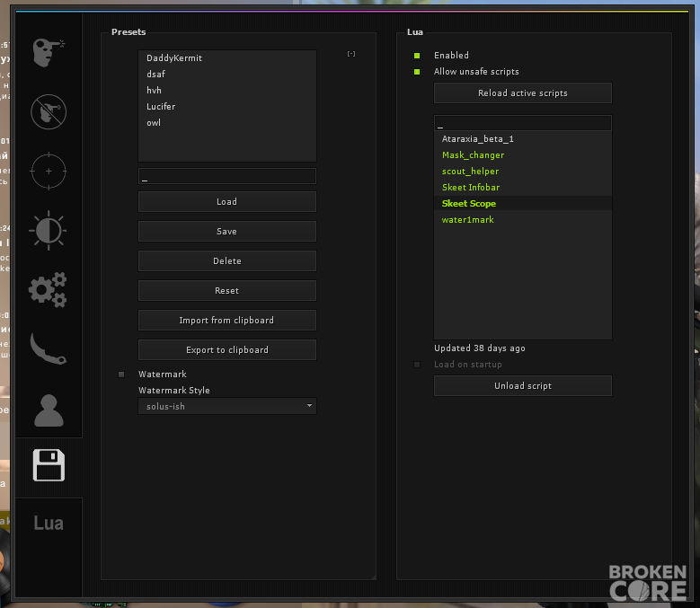700x608 pixels.
Task: Click Reload active scripts button
Action: (x=523, y=93)
